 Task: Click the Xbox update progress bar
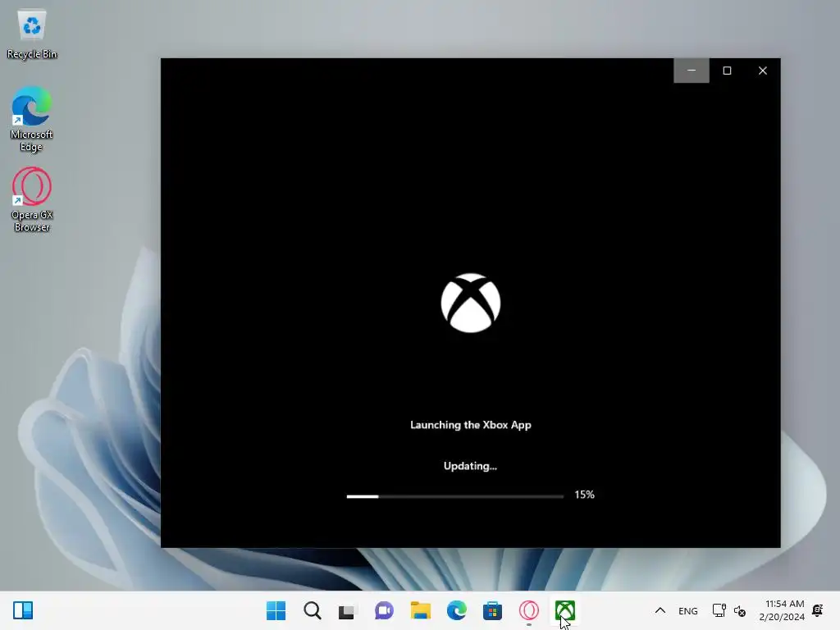[x=454, y=496]
